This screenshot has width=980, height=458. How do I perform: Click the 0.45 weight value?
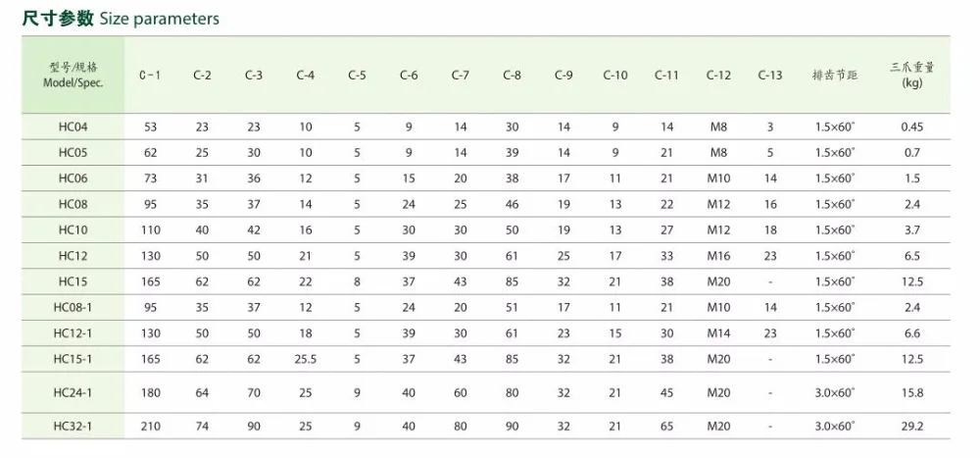pyautogui.click(x=911, y=127)
